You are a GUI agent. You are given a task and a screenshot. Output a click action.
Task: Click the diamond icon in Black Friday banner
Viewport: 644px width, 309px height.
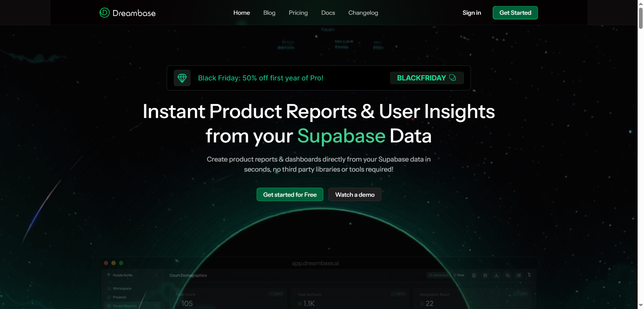[182, 78]
